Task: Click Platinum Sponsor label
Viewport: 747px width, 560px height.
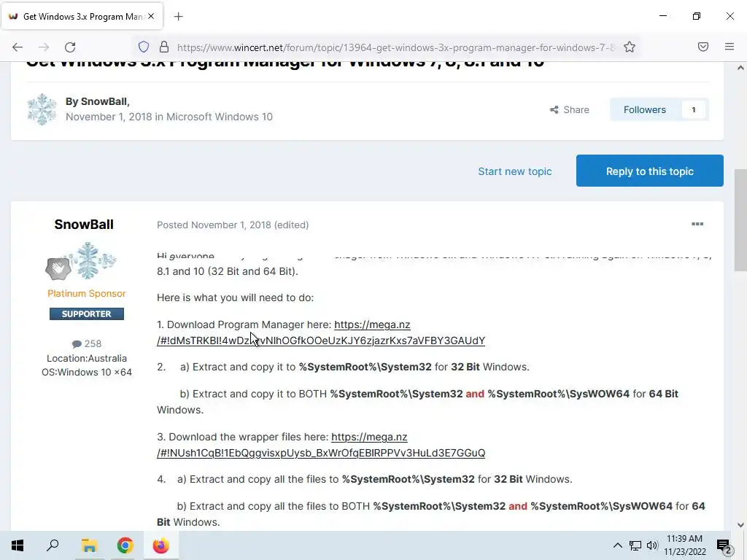Action: (x=87, y=293)
